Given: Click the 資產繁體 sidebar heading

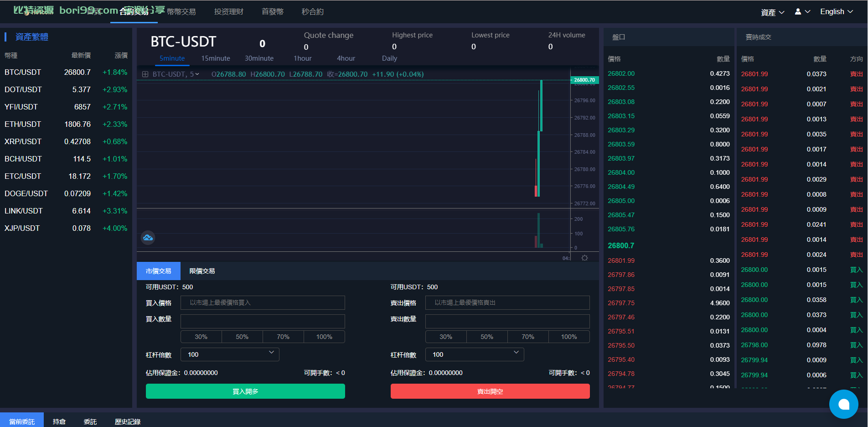Looking at the screenshot, I should point(32,37).
